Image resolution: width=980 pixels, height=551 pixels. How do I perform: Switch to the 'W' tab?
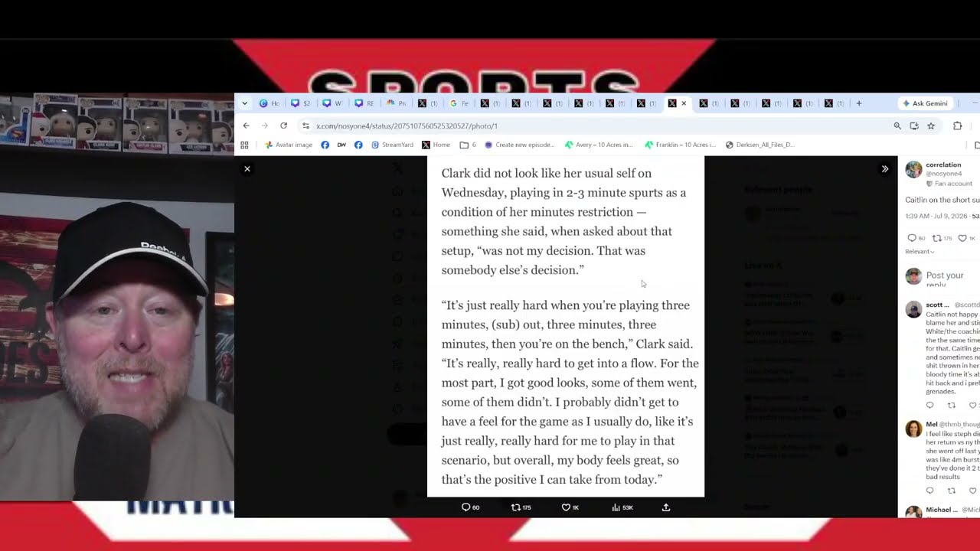point(332,103)
